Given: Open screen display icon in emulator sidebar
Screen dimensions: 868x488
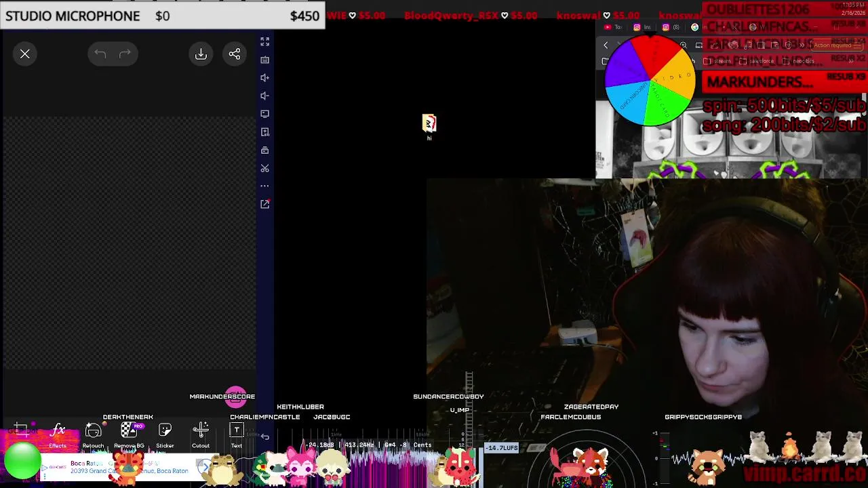Looking at the screenshot, I should [x=265, y=114].
